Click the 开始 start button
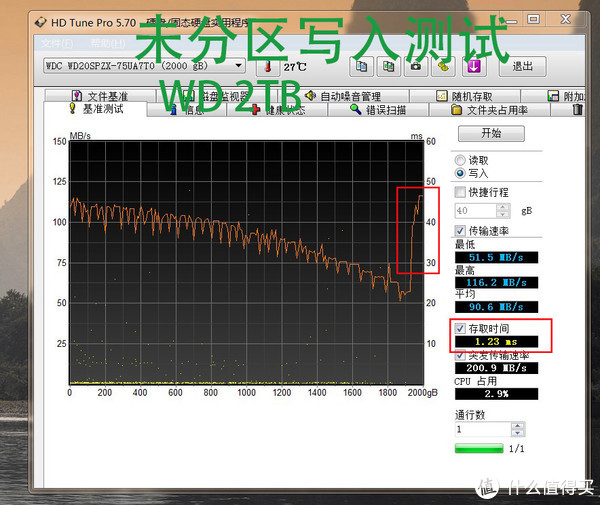The image size is (600, 505). point(491,133)
